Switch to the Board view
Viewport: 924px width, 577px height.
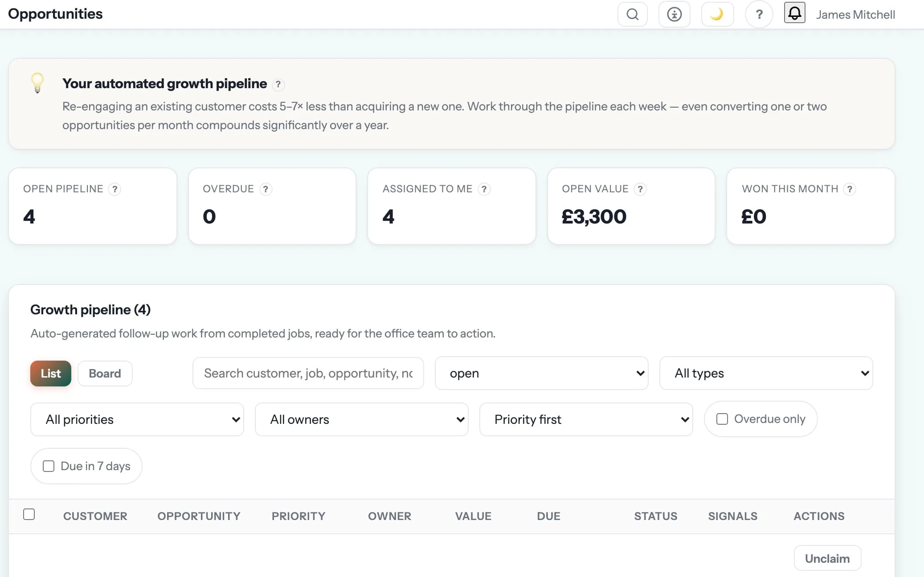point(105,374)
